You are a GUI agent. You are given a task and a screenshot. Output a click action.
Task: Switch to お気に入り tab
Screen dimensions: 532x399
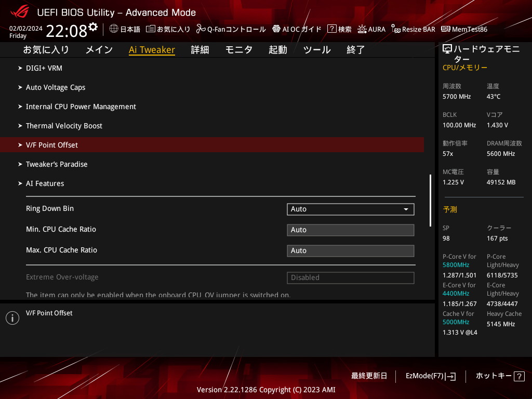click(46, 50)
